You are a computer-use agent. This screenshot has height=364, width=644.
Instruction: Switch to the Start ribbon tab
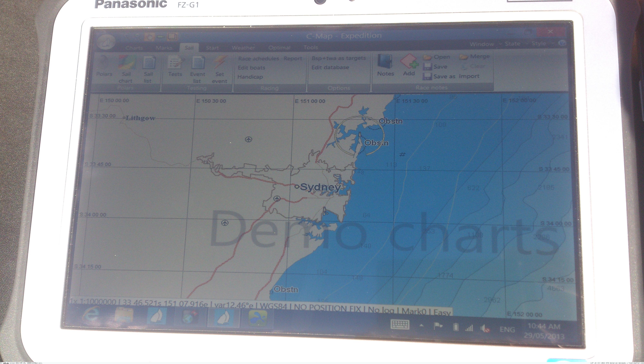[x=212, y=48]
